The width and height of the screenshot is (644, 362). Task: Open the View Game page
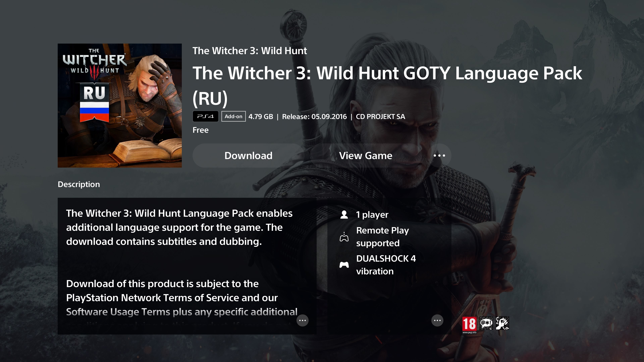tap(365, 155)
